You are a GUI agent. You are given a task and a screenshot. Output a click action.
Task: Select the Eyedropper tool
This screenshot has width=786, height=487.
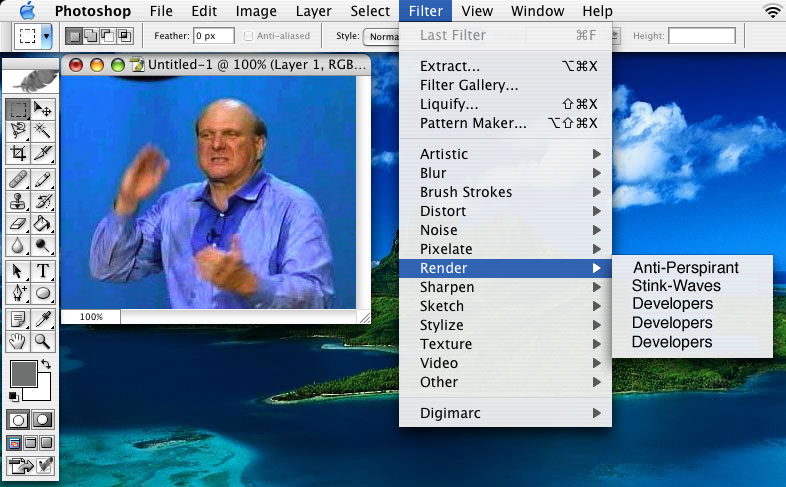point(43,319)
